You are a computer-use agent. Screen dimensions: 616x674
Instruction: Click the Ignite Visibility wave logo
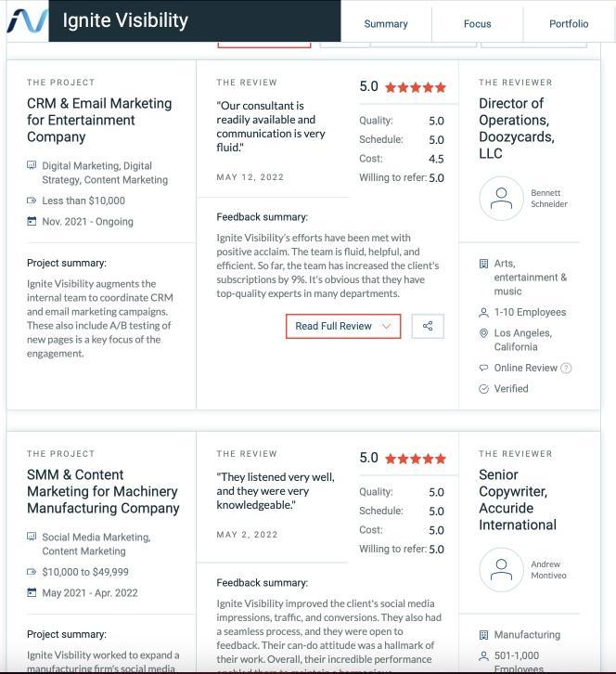tap(27, 21)
